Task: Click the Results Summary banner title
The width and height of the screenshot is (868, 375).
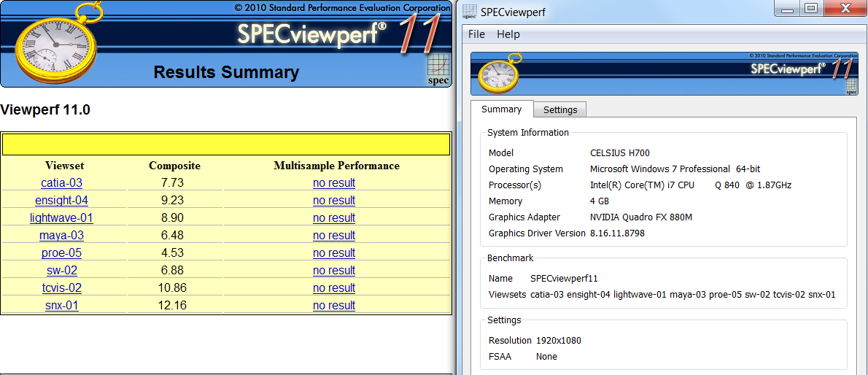Action: pyautogui.click(x=226, y=72)
